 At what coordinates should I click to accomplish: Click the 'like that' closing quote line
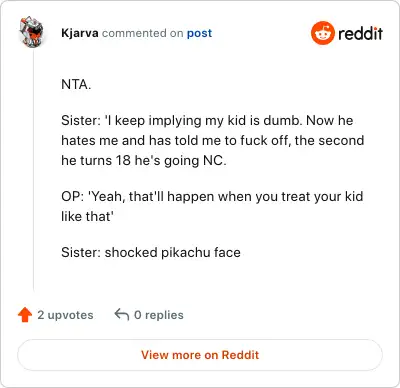coord(87,217)
